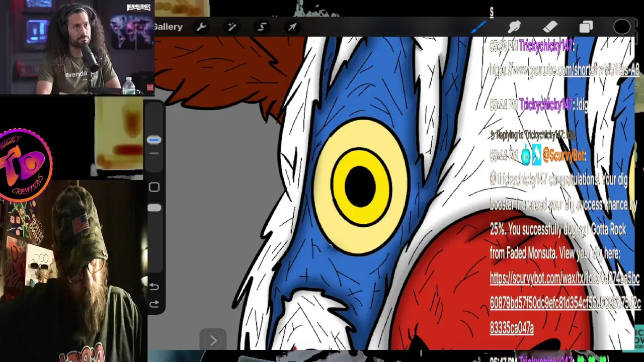Open the Adjustments magic wand menu
Screen dimensions: 644x362
(231, 27)
